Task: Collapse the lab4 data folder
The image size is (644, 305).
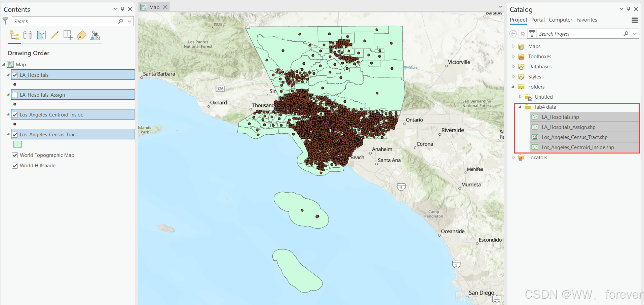Action: point(520,107)
